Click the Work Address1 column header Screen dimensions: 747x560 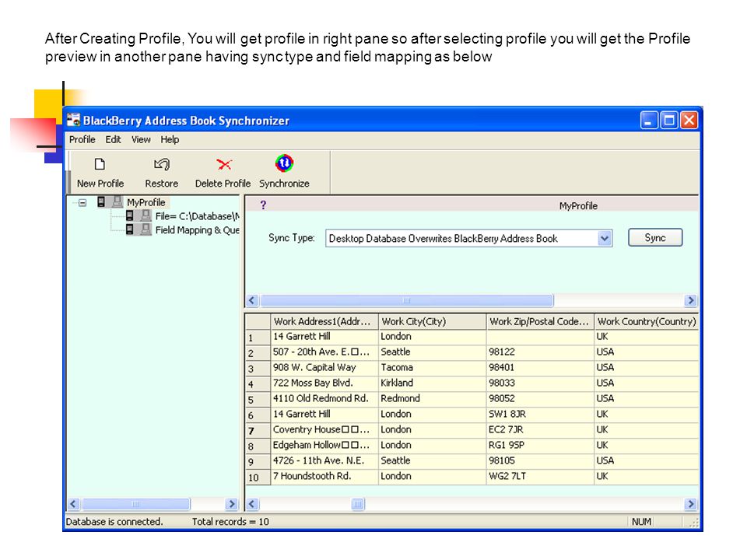[324, 321]
